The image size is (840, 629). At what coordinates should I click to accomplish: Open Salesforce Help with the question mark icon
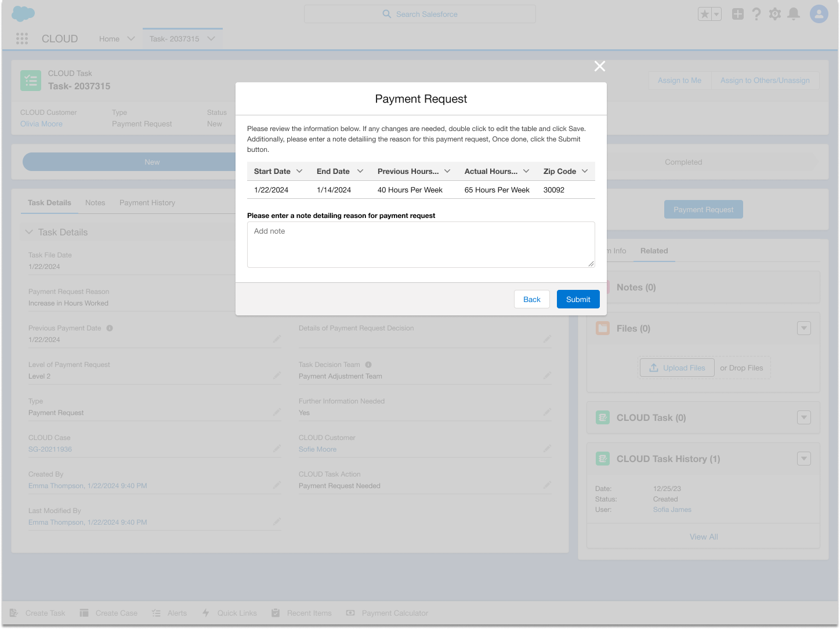point(756,13)
